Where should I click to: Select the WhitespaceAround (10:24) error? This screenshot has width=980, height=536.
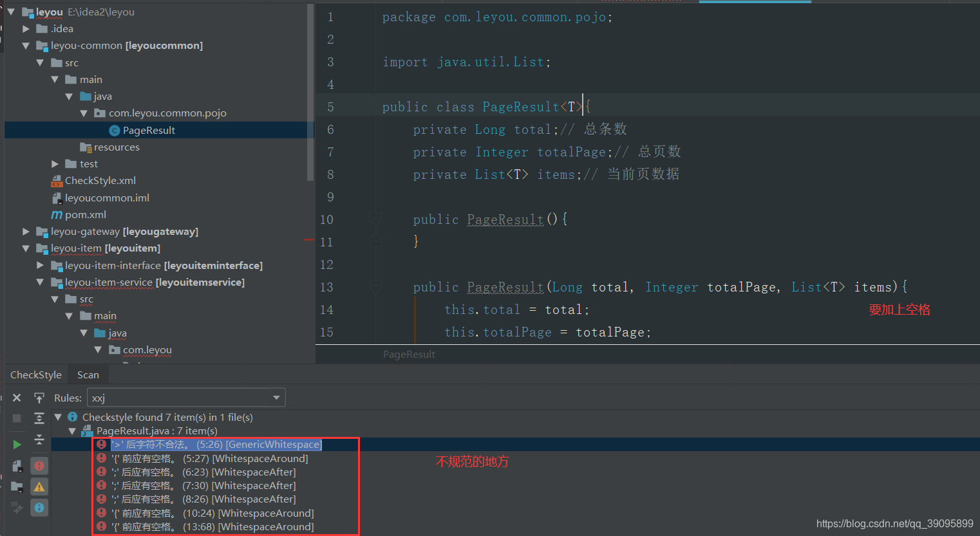tap(212, 513)
